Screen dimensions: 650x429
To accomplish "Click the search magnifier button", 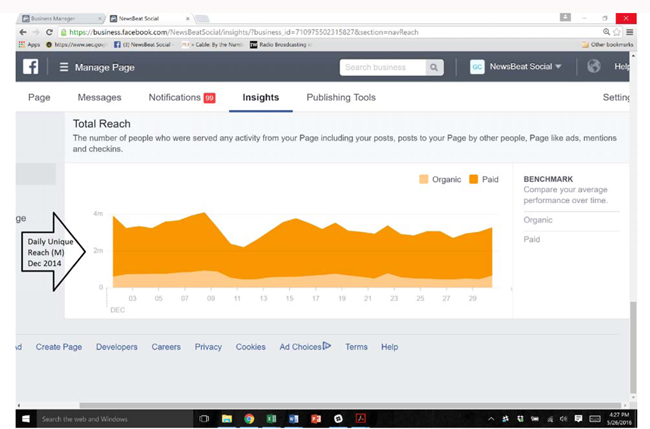I will pyautogui.click(x=434, y=67).
